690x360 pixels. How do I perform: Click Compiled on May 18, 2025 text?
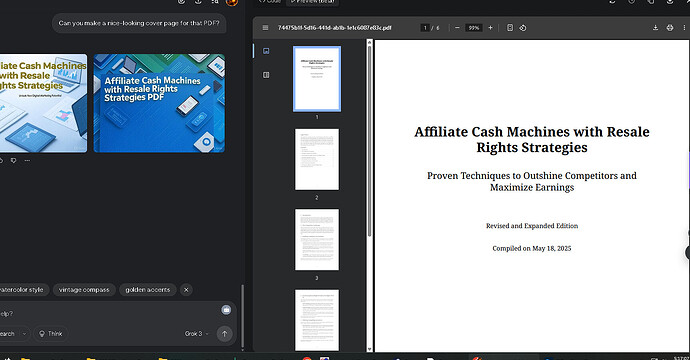(x=532, y=248)
